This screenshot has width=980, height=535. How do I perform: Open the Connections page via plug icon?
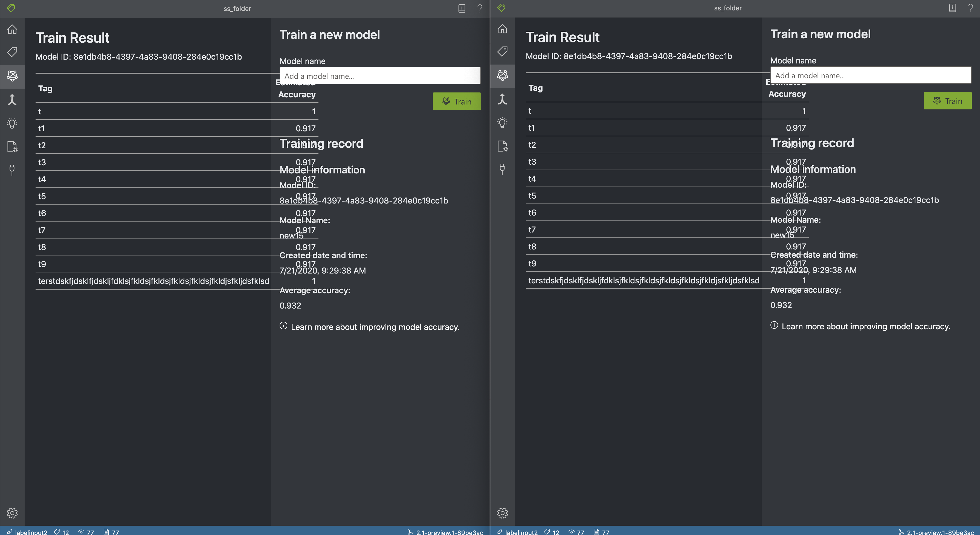click(12, 170)
